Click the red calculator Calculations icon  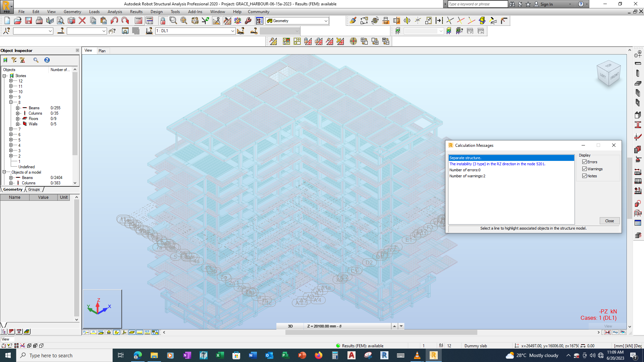click(139, 21)
